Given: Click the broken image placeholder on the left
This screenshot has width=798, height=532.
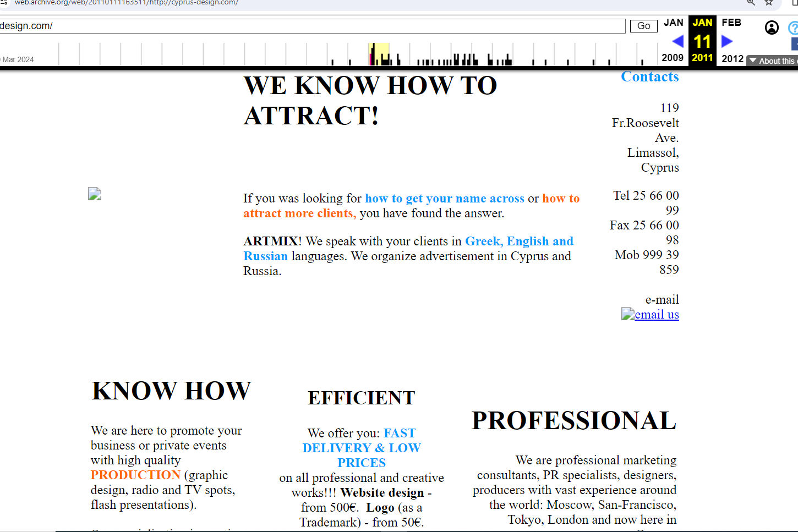Looking at the screenshot, I should click(95, 194).
